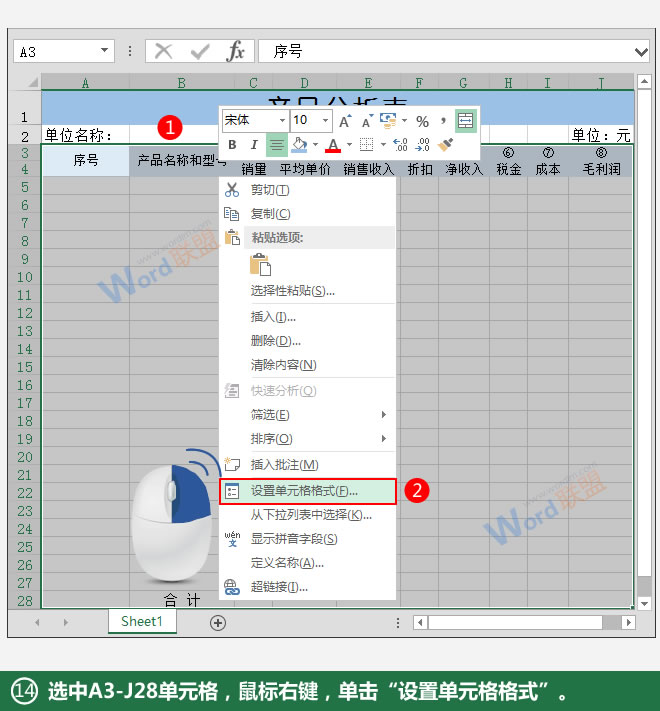660x711 pixels.
Task: Toggle center alignment in mini toolbar
Action: point(277,145)
